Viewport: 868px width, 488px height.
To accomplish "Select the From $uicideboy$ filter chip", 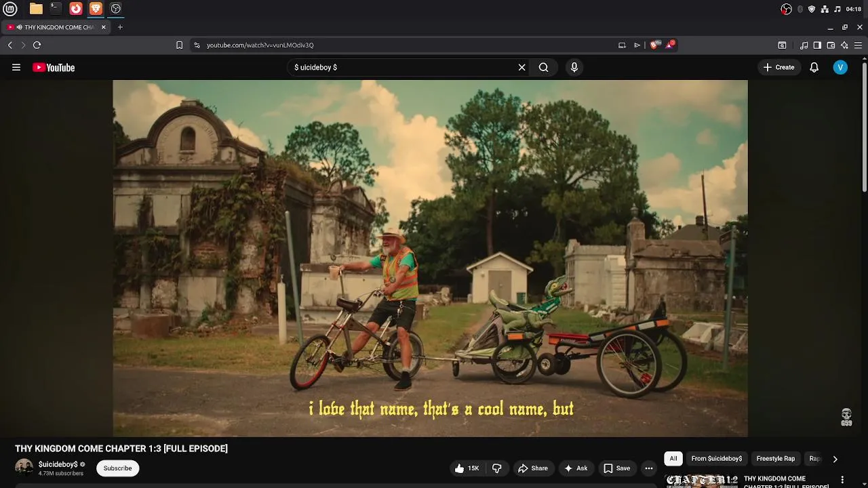I will (x=717, y=458).
